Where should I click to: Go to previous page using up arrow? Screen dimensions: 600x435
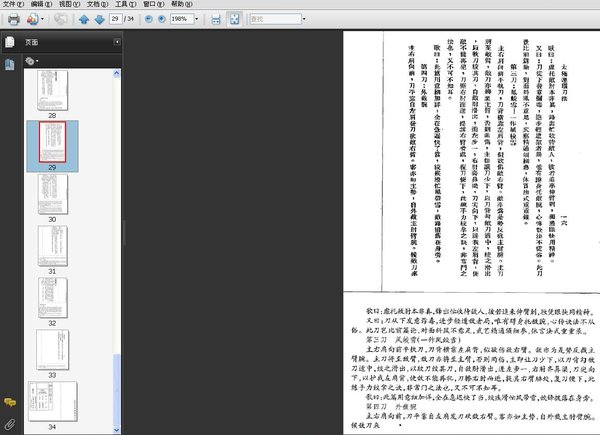coord(84,19)
